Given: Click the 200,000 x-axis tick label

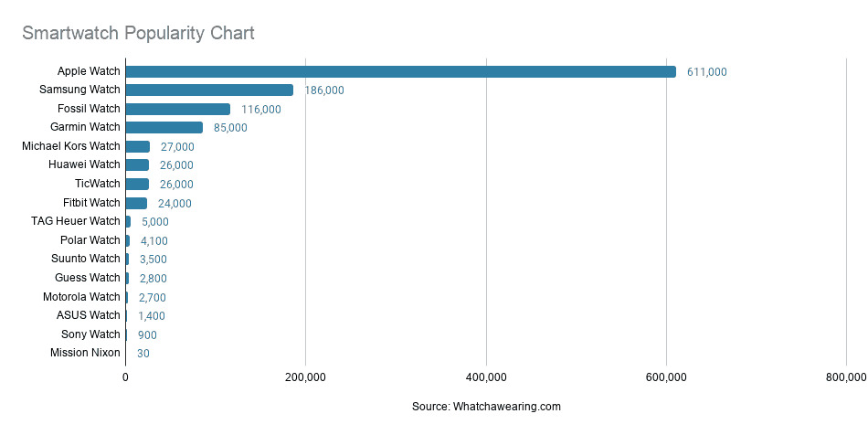Looking at the screenshot, I should [305, 377].
